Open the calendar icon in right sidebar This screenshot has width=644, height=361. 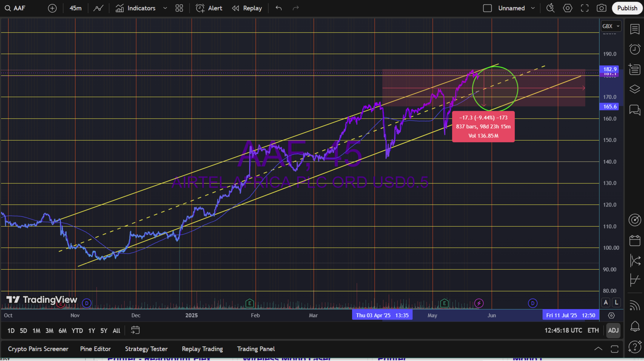(635, 240)
